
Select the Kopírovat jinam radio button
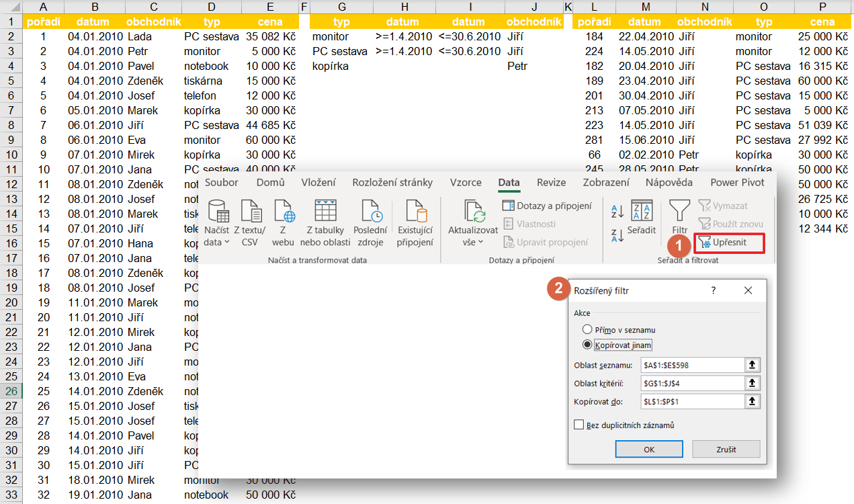(588, 345)
